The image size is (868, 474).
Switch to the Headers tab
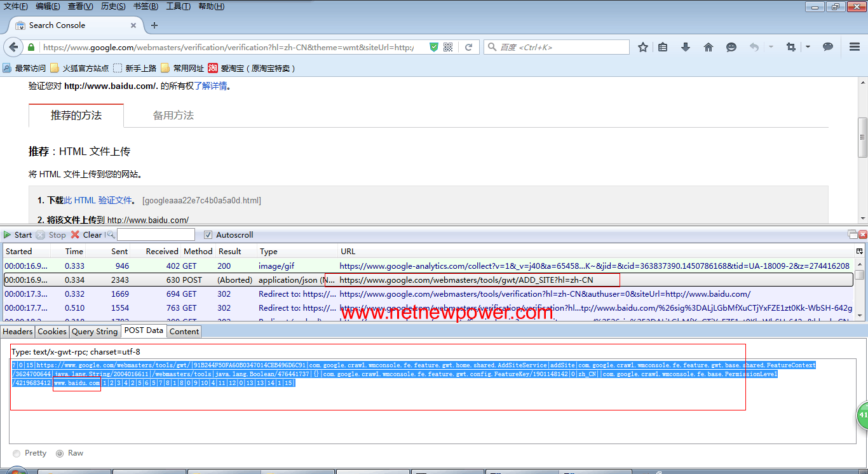tap(18, 331)
